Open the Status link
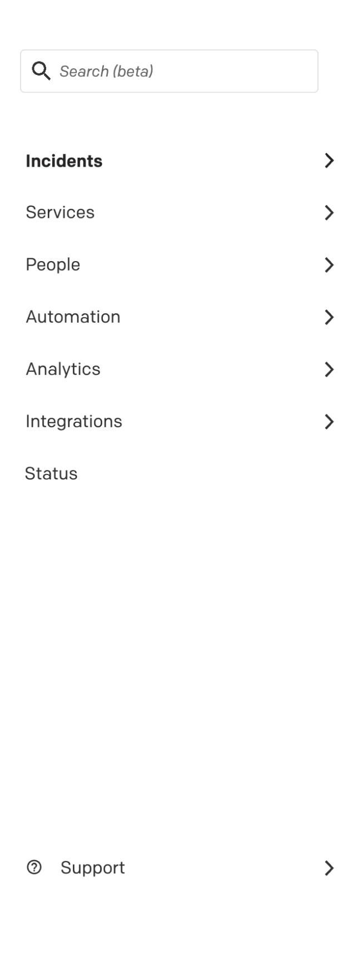 [x=51, y=473]
